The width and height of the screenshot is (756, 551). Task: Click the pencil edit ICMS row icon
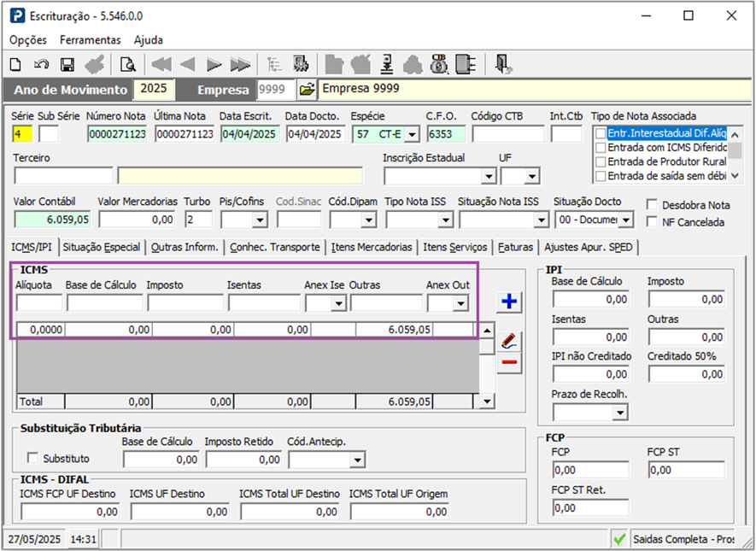coord(509,341)
